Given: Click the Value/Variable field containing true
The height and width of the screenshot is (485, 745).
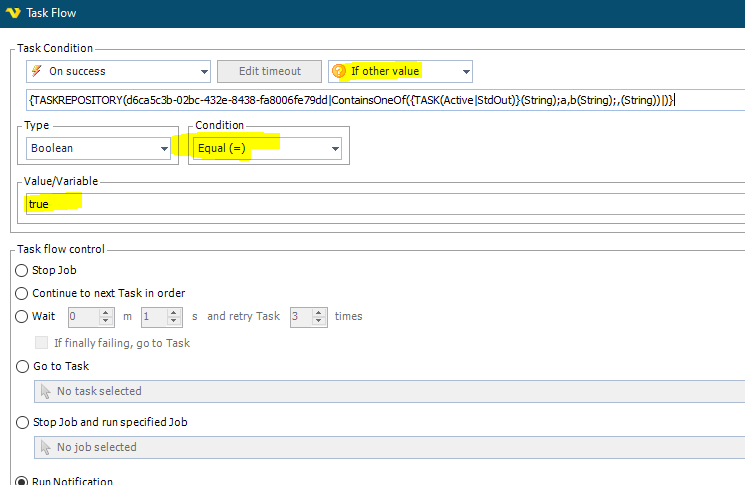Looking at the screenshot, I should click(x=380, y=204).
